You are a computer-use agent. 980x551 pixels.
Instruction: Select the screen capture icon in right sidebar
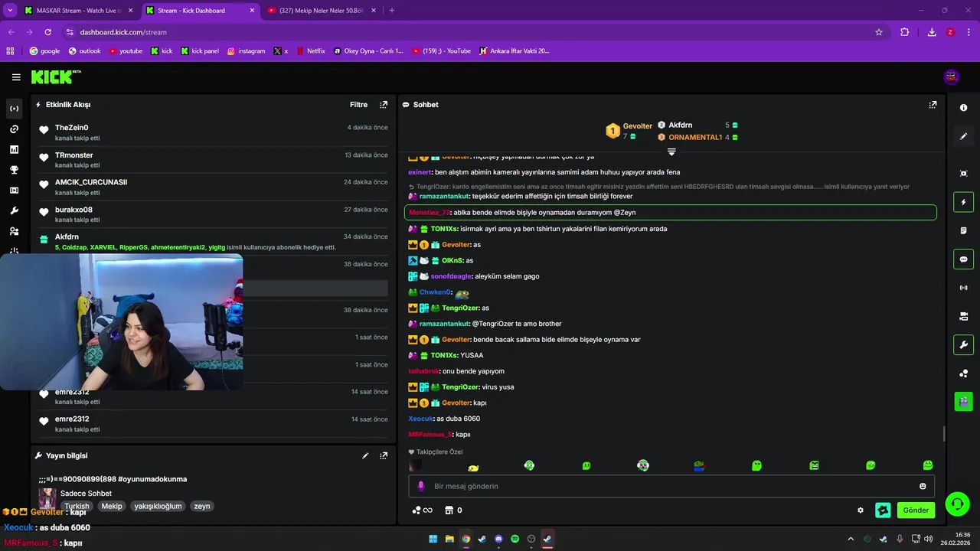(963, 174)
